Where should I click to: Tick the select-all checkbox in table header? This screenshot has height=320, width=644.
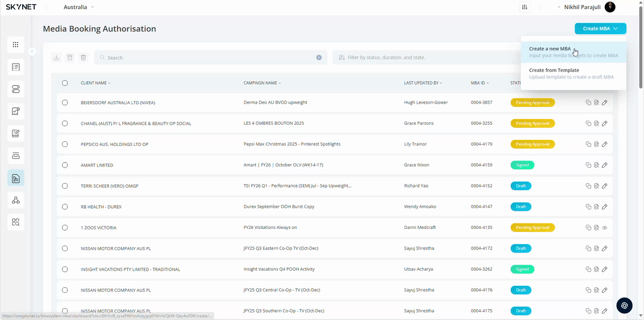coord(65,83)
